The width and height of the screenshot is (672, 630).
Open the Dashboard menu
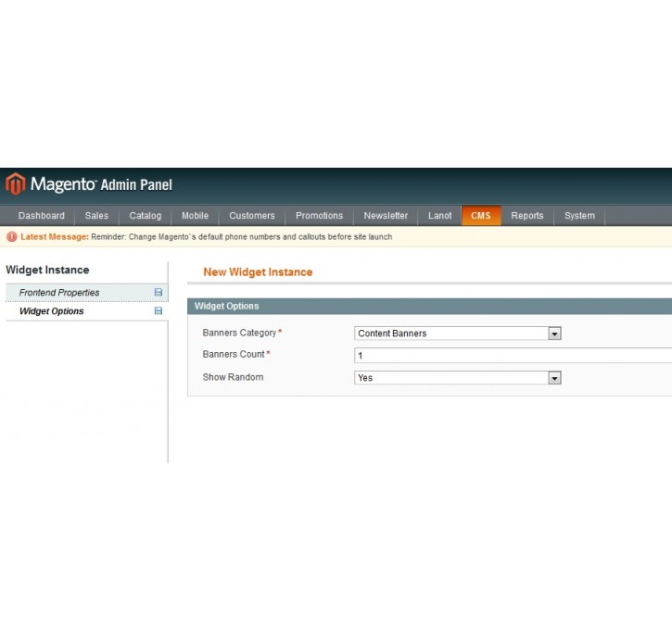(42, 216)
